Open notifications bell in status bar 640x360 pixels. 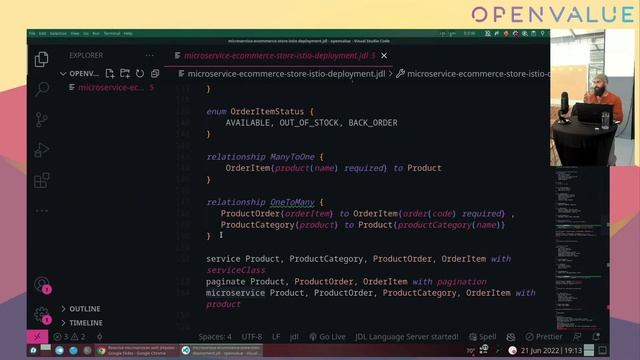tap(596, 337)
